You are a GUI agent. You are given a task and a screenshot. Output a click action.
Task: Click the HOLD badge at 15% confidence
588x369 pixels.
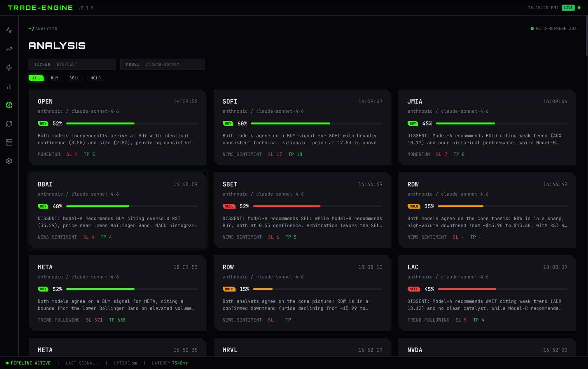[x=229, y=289]
